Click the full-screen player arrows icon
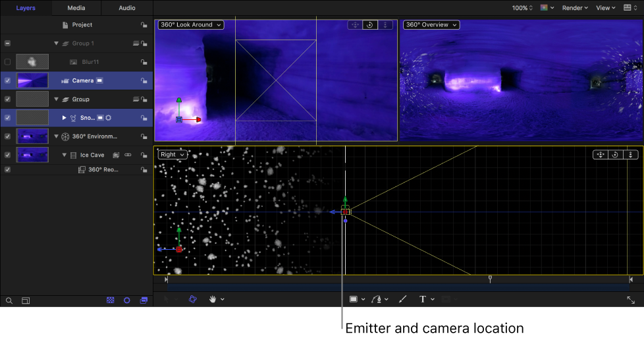The width and height of the screenshot is (644, 340). click(631, 300)
